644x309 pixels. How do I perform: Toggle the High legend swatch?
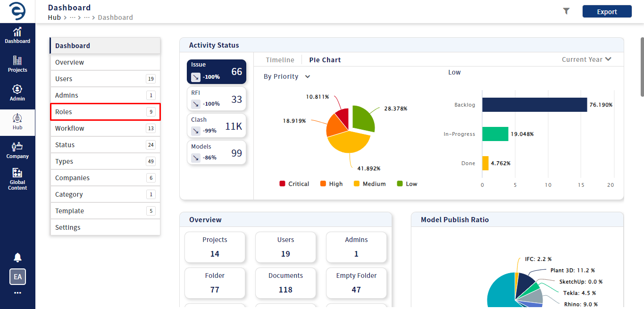point(323,184)
